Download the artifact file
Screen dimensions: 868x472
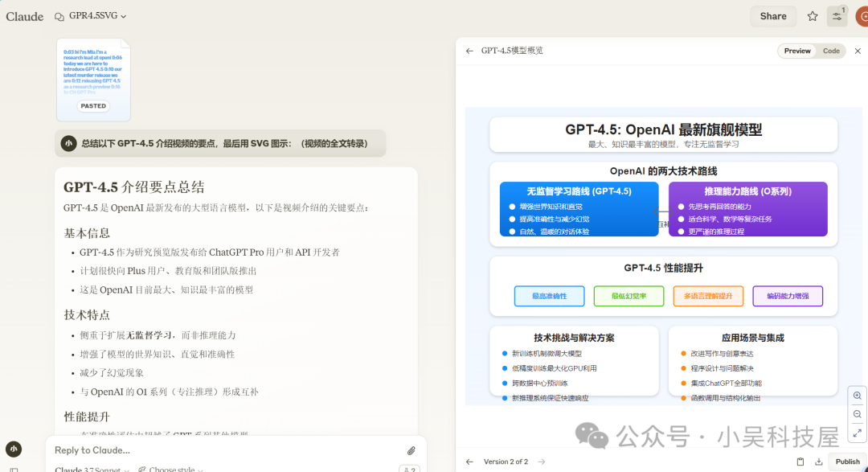click(819, 462)
